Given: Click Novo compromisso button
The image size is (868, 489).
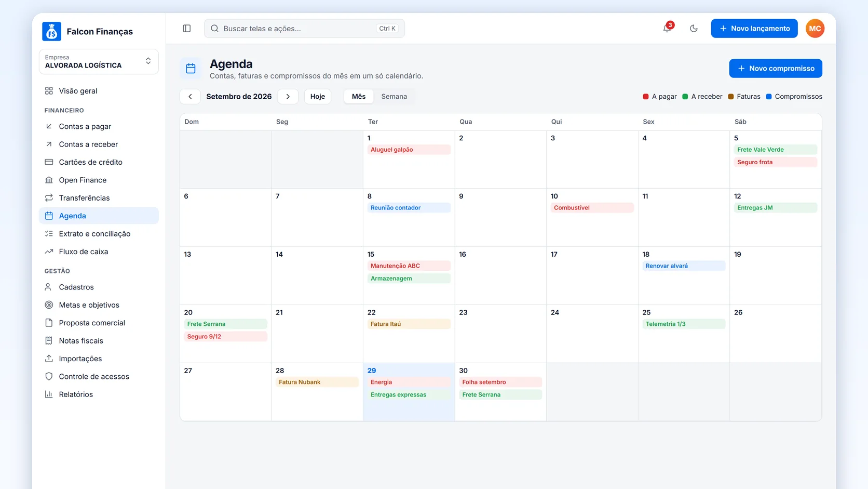Looking at the screenshot, I should [x=776, y=69].
